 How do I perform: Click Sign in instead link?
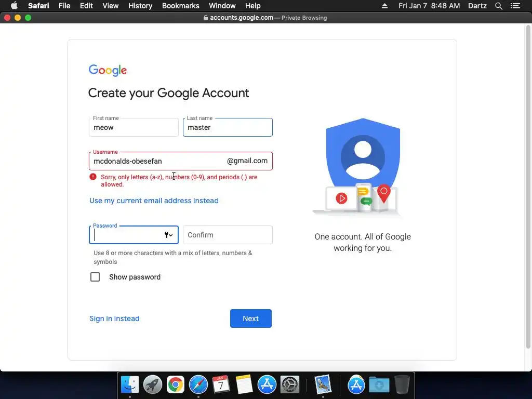[114, 318]
